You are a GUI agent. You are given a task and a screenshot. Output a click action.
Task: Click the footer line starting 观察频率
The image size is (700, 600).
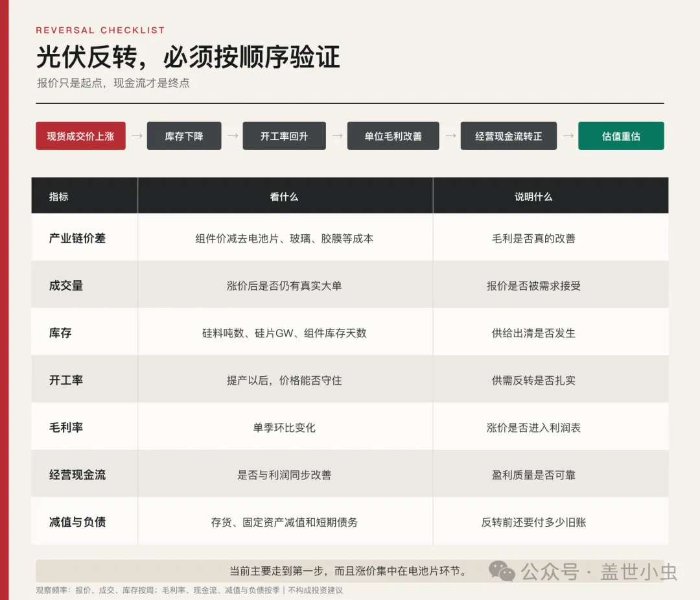pyautogui.click(x=190, y=590)
